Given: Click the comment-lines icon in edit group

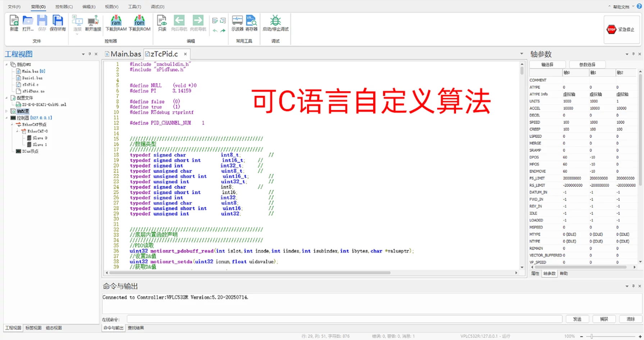Looking at the screenshot, I should [215, 21].
